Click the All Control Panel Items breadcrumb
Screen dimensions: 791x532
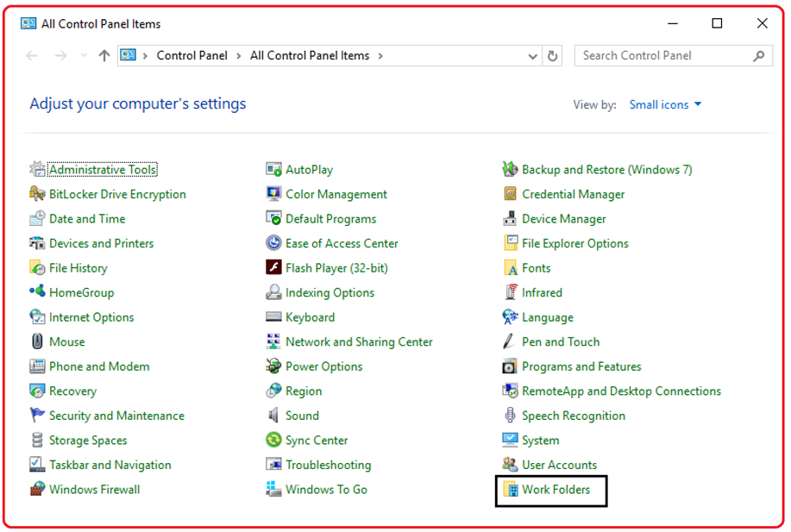310,55
